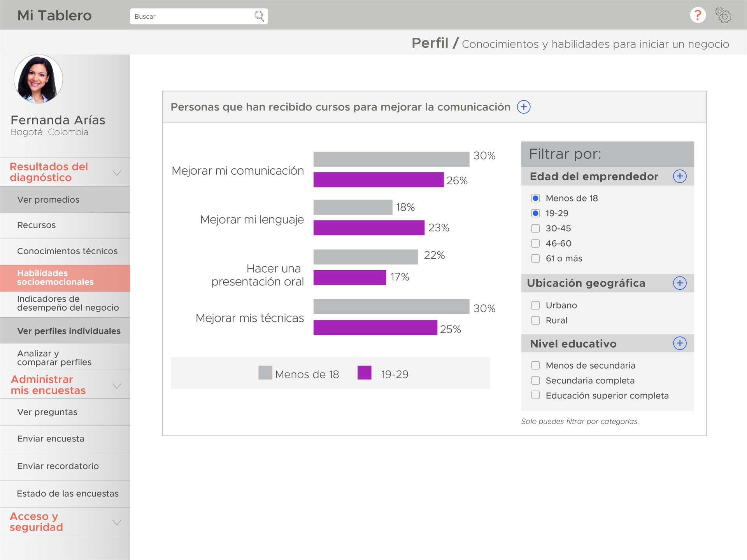This screenshot has width=747, height=560.
Task: Go to Enviar encuesta
Action: tap(51, 439)
